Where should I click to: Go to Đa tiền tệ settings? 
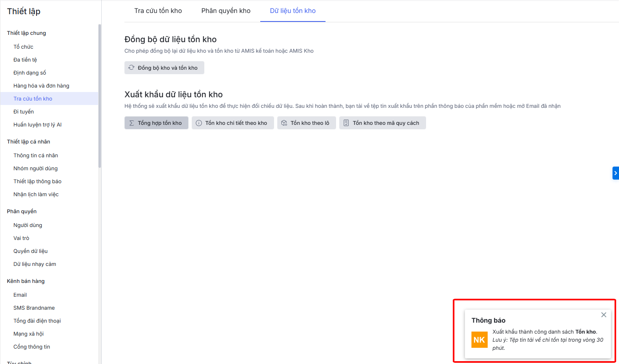pos(25,60)
